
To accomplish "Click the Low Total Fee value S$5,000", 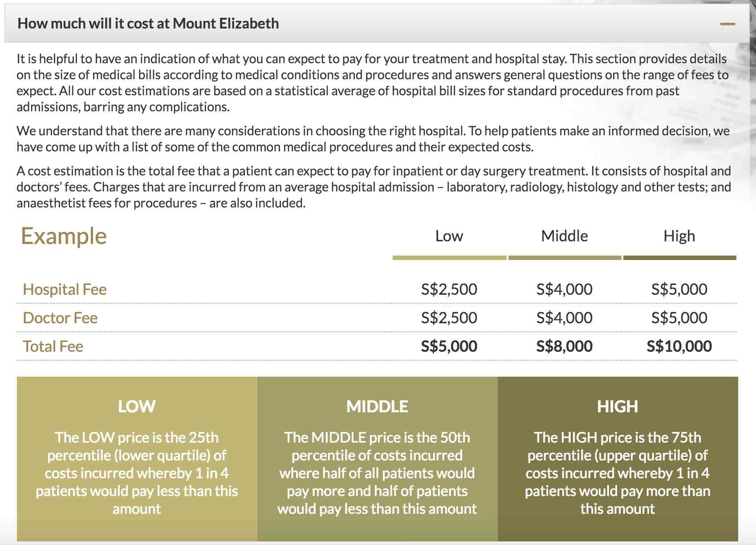I will tap(449, 346).
